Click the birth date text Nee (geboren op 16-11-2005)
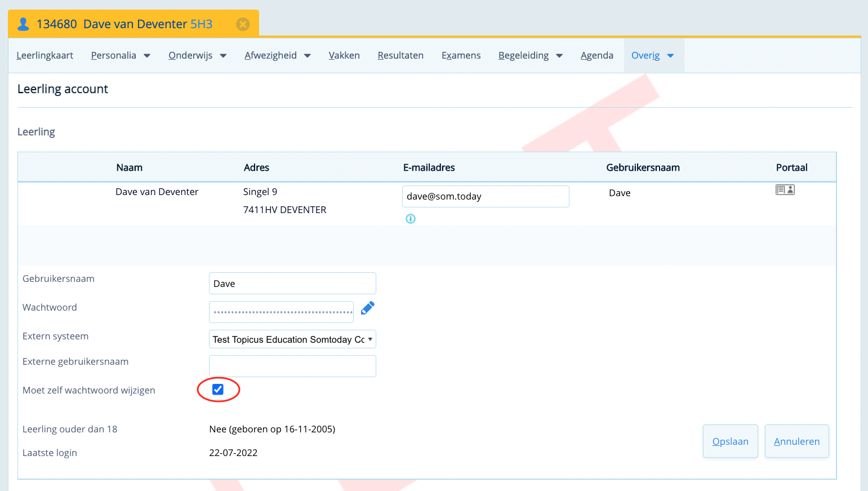The width and height of the screenshot is (868, 491). 272,429
